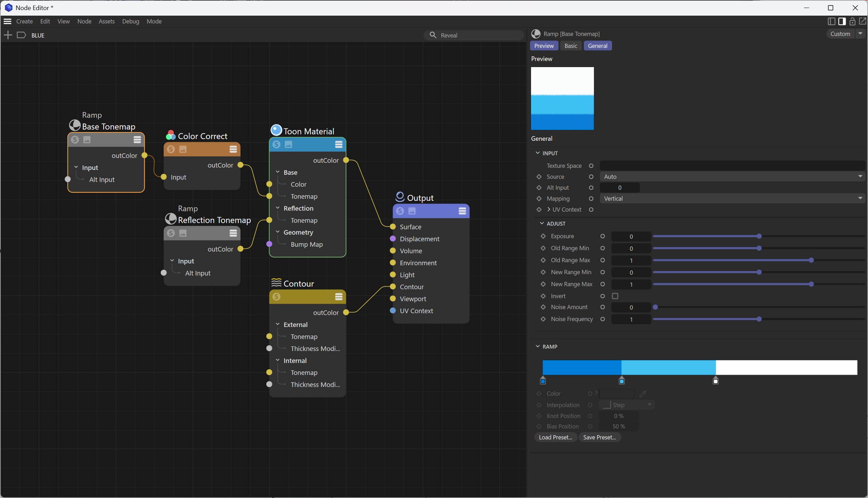Image resolution: width=868 pixels, height=498 pixels.
Task: Open new window icon at top-right
Action: [x=863, y=22]
